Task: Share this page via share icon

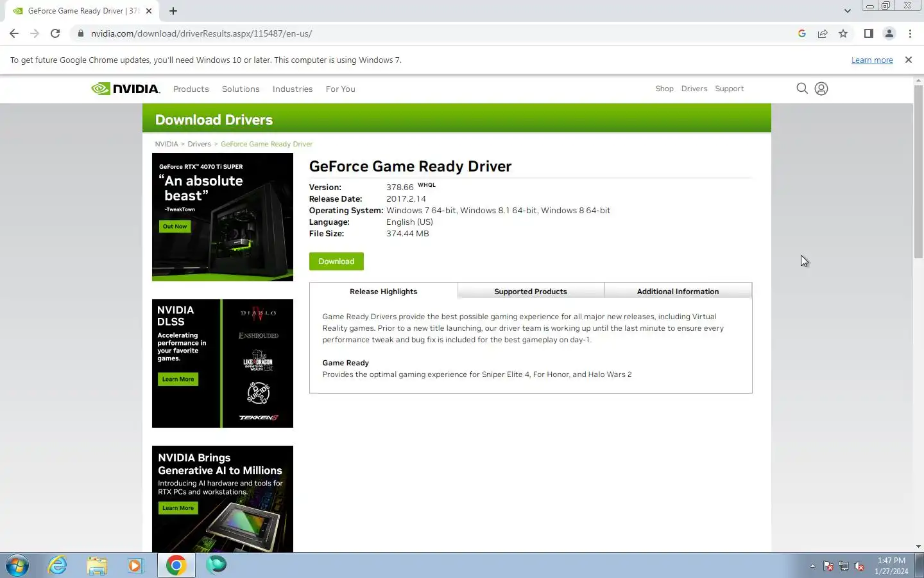Action: (823, 33)
